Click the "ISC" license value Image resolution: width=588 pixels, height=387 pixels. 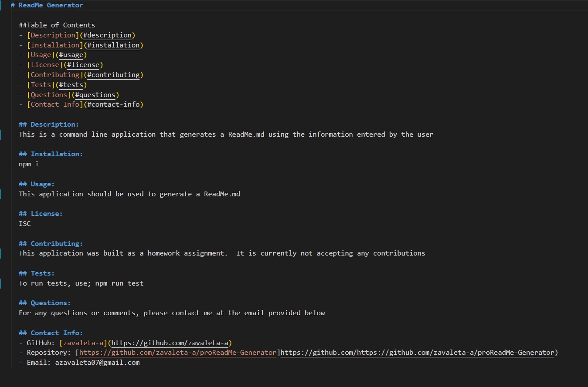pos(25,224)
